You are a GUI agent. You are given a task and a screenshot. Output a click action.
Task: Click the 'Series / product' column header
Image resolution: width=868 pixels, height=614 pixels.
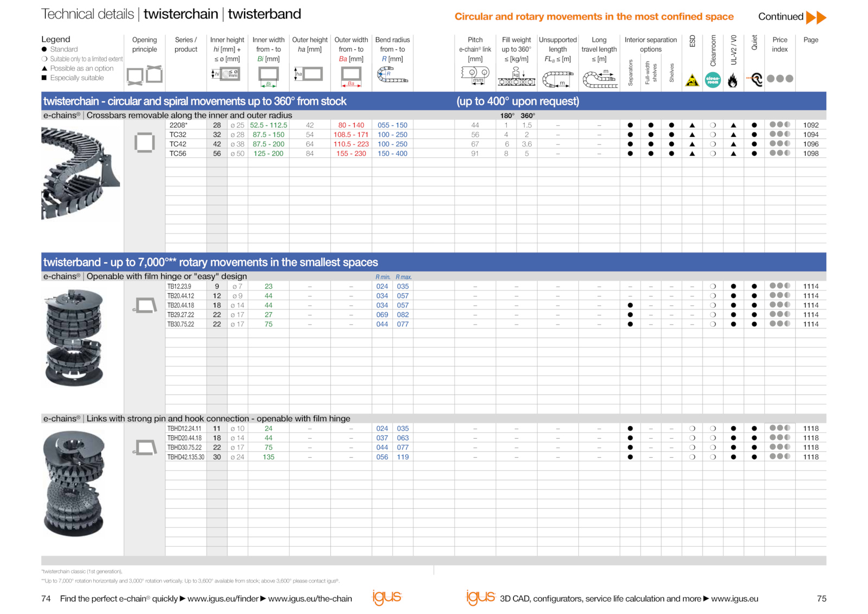186,45
